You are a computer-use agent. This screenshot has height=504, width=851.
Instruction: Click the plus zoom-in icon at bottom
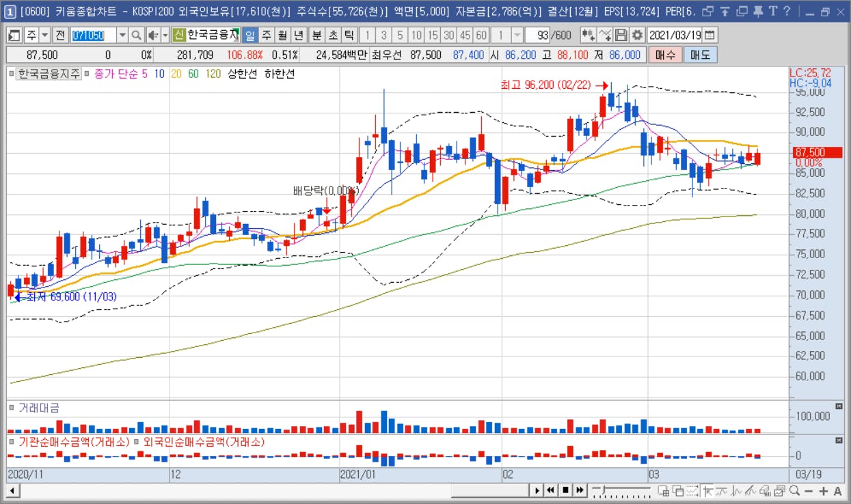tap(823, 490)
